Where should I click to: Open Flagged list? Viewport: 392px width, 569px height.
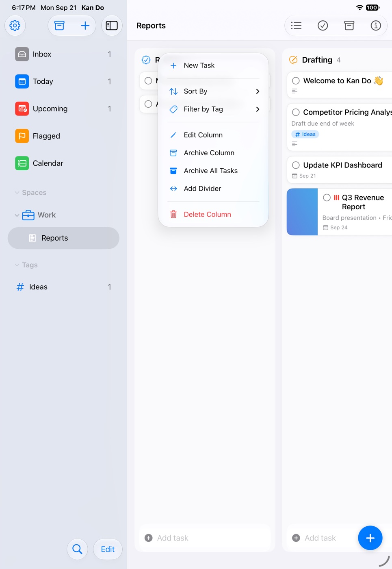point(63,136)
